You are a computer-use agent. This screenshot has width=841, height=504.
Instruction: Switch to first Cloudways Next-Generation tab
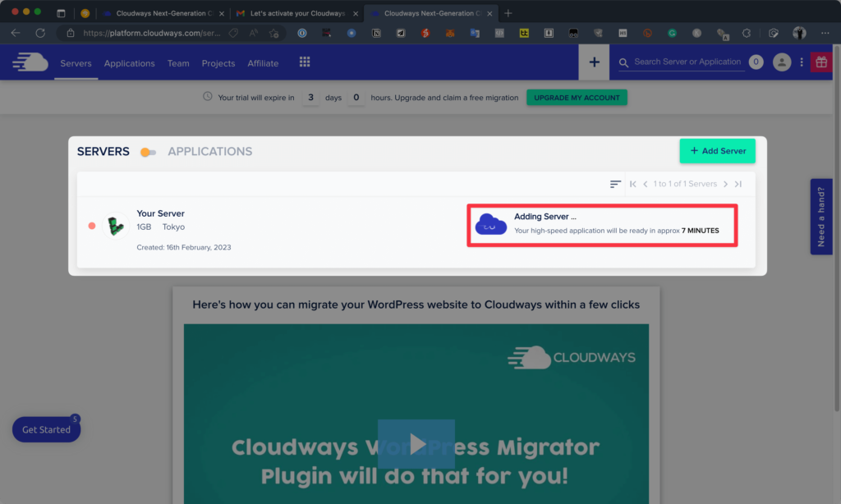(x=164, y=13)
